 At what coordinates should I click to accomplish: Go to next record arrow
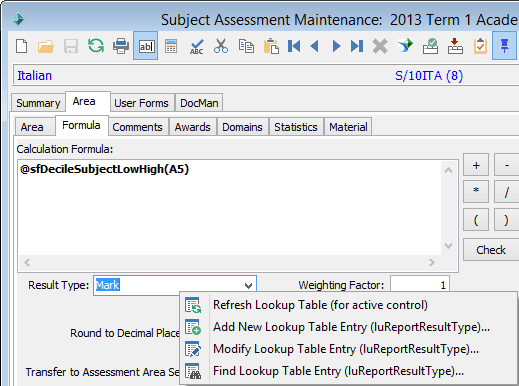coord(337,46)
